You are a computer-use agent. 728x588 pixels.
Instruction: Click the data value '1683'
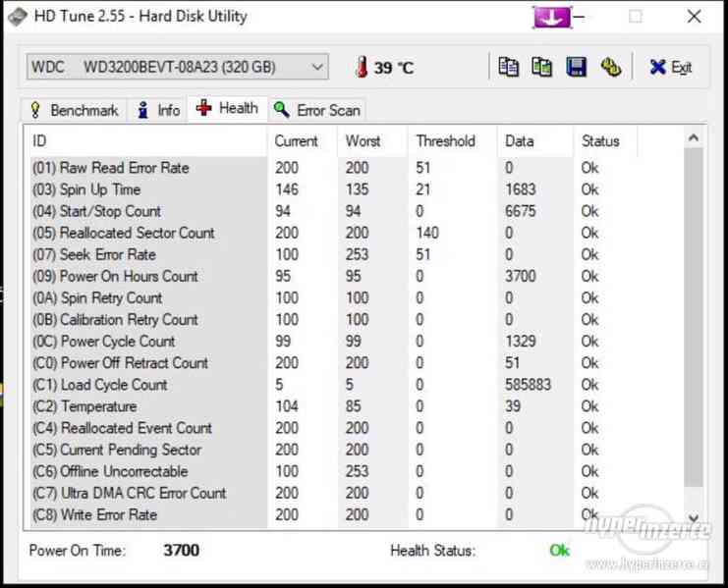coord(521,189)
